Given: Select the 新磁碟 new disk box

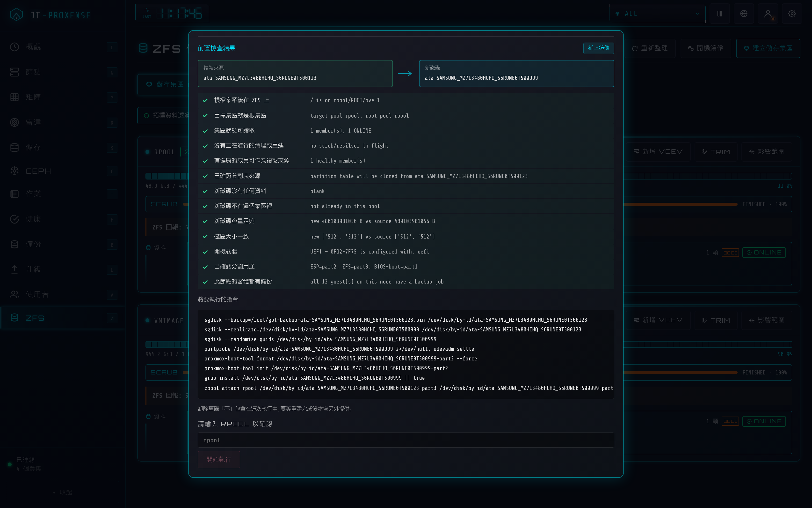Looking at the screenshot, I should 516,74.
